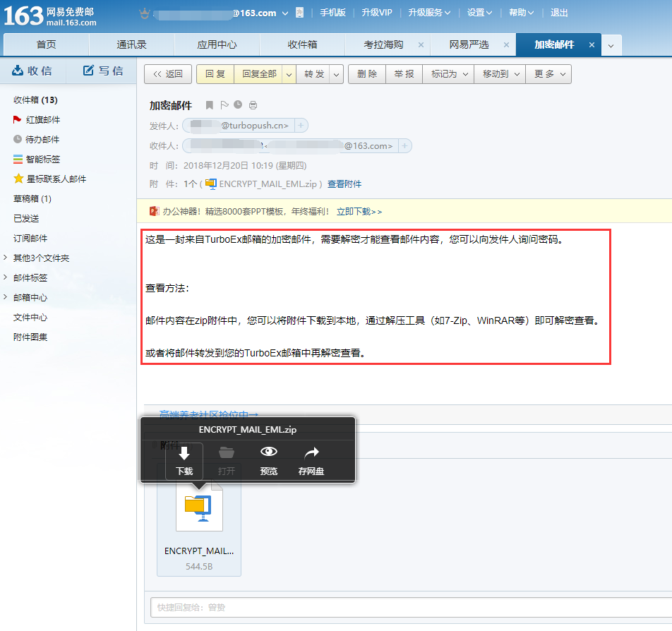Click the bookmark icon beside the subject
Screen dimensions: 672x631
pyautogui.click(x=209, y=105)
